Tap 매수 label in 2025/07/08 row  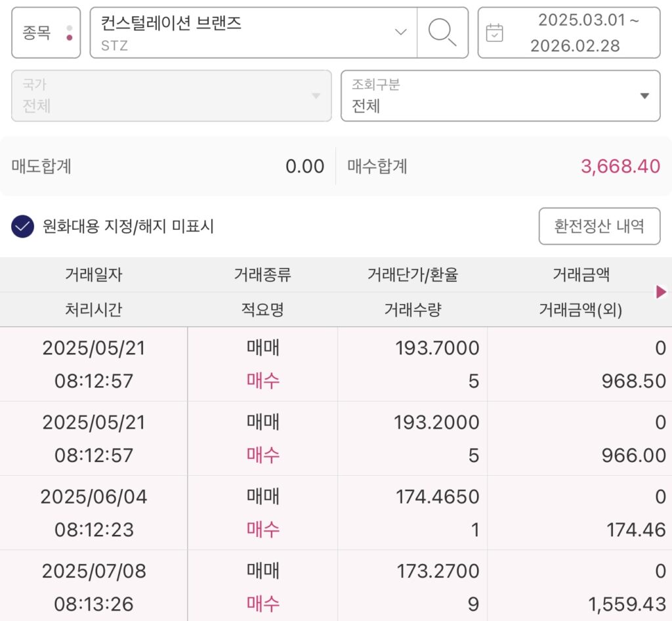262,605
